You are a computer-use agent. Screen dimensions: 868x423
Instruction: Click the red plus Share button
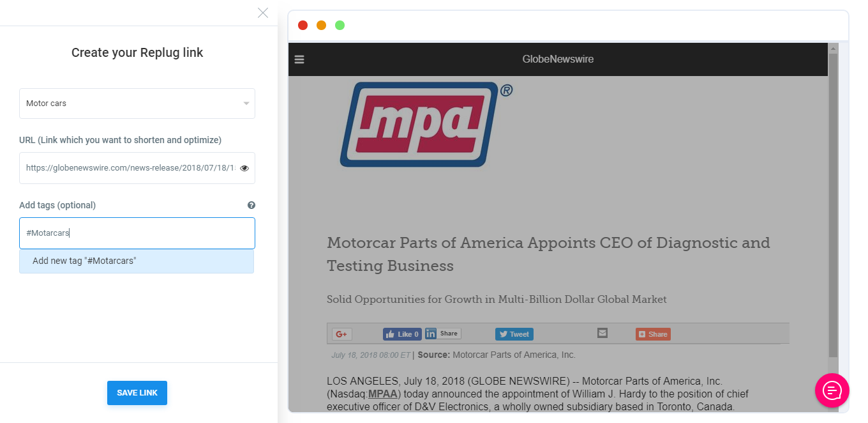tap(653, 334)
